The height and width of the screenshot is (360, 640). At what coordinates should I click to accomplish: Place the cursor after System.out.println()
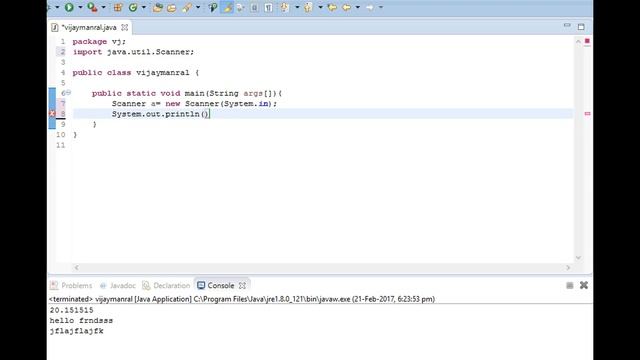209,114
